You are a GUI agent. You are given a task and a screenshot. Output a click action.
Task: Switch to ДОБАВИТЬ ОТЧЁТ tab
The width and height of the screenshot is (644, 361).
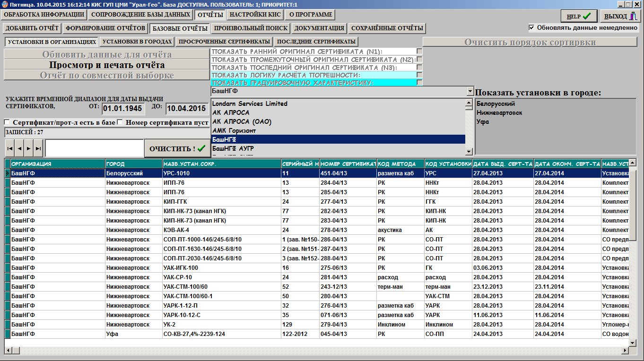(32, 28)
